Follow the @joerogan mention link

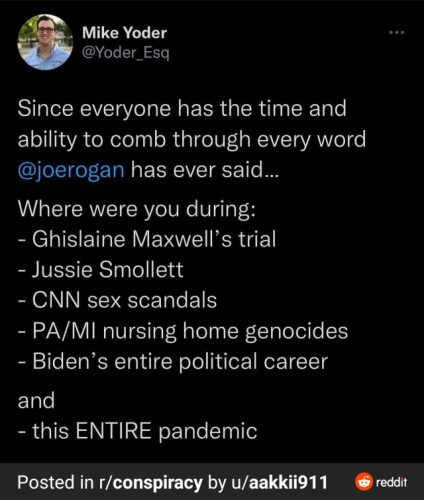[71, 170]
